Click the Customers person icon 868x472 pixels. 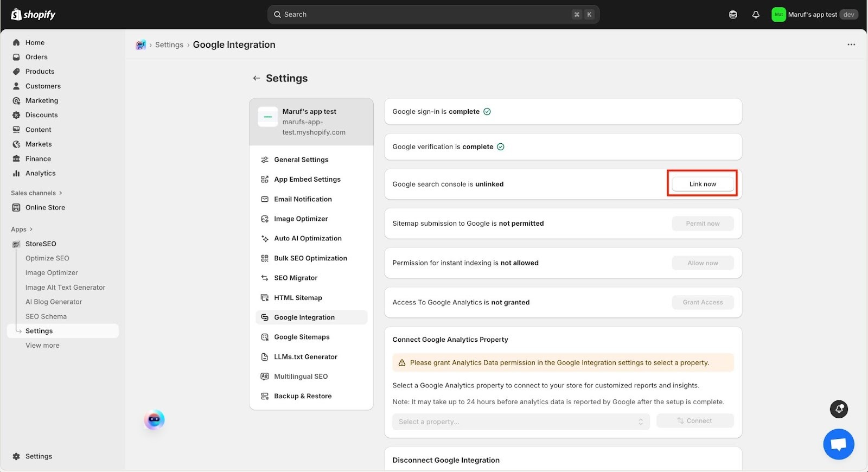pos(16,86)
